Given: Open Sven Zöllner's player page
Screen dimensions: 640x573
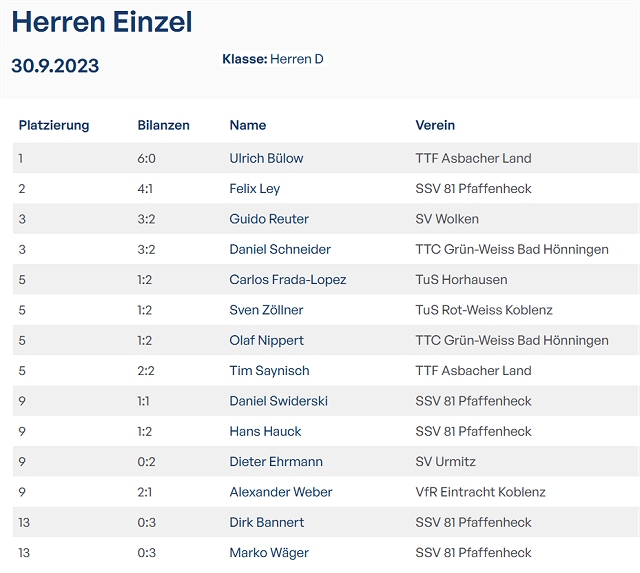Looking at the screenshot, I should 266,310.
